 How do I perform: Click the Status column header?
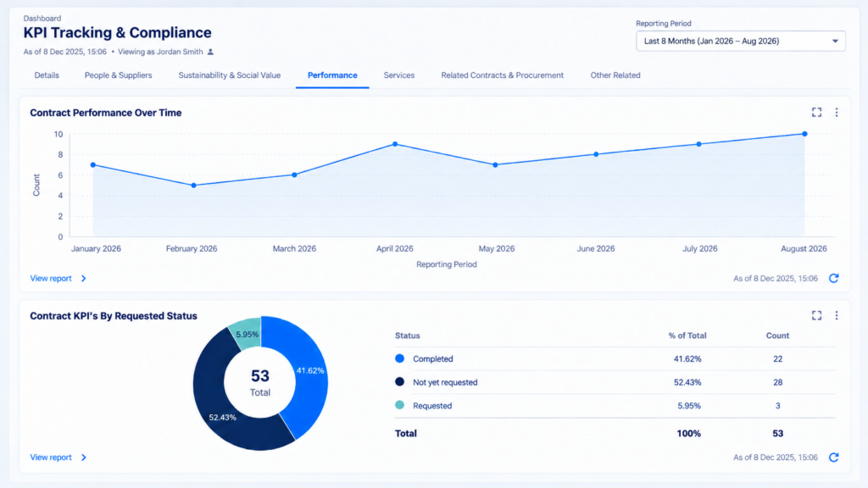[x=408, y=335]
